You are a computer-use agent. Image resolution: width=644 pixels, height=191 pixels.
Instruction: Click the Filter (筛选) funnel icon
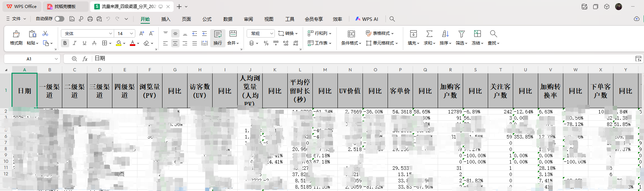click(462, 34)
